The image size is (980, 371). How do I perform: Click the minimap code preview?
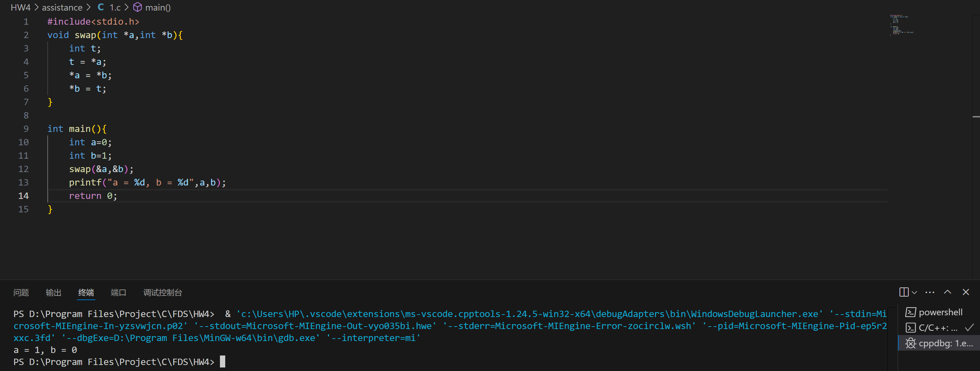[901, 25]
